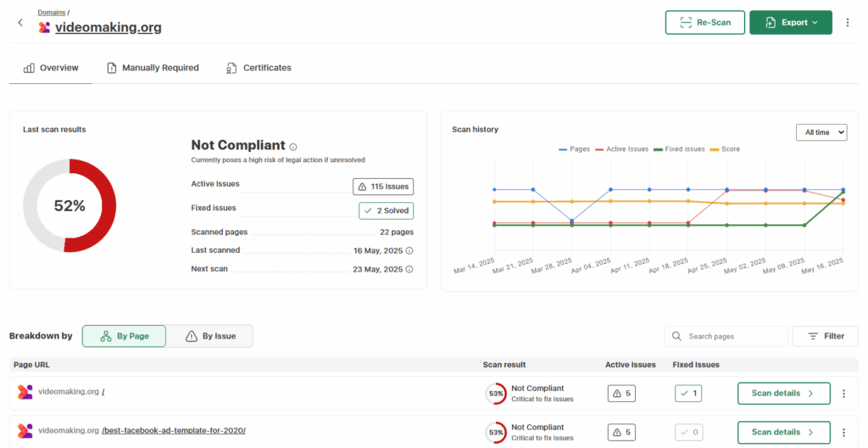Click the Page URL column header
This screenshot has width=868, height=448.
point(31,365)
